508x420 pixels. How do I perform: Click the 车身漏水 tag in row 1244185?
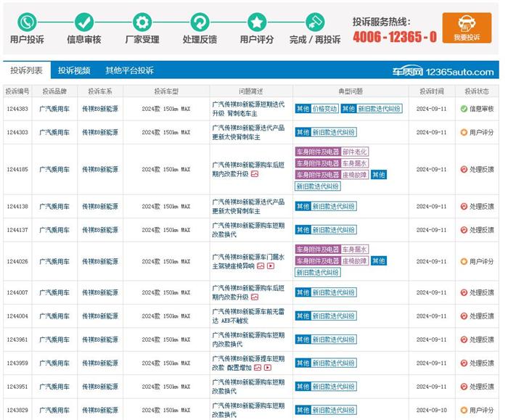coord(355,163)
